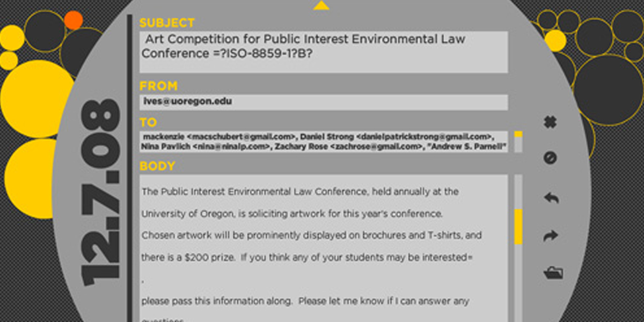
Task: Click the X delete icon
Action: (550, 122)
